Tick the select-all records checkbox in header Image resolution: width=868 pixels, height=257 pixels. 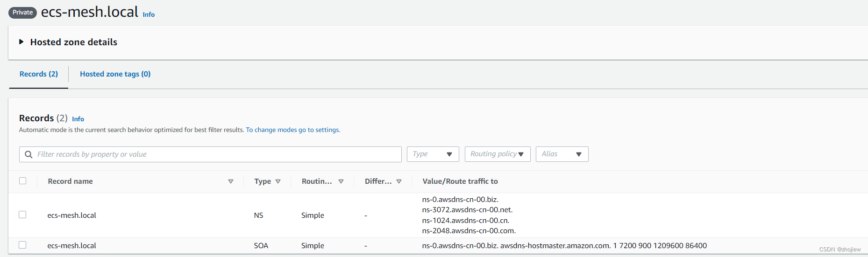22,181
